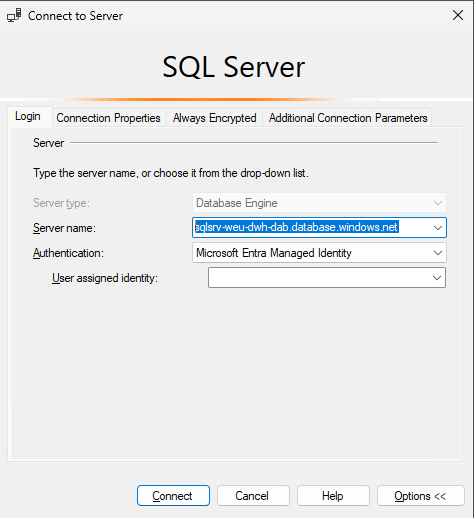Expand the Authentication dropdown arrow
Screen dimensions: 474x518
[437, 253]
